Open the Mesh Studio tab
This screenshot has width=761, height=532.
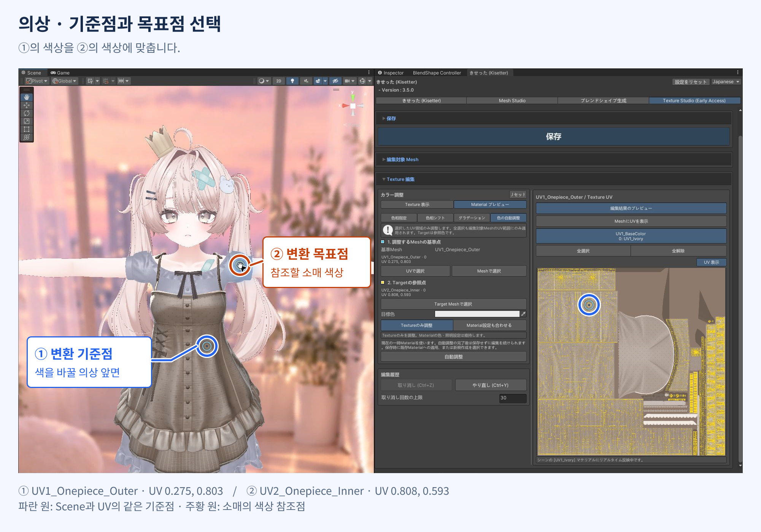pos(512,101)
